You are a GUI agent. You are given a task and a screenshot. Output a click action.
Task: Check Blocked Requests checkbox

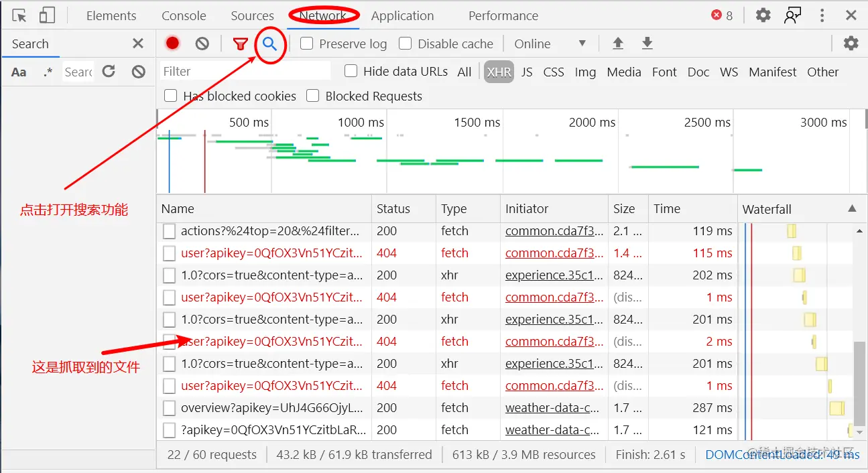tap(312, 96)
